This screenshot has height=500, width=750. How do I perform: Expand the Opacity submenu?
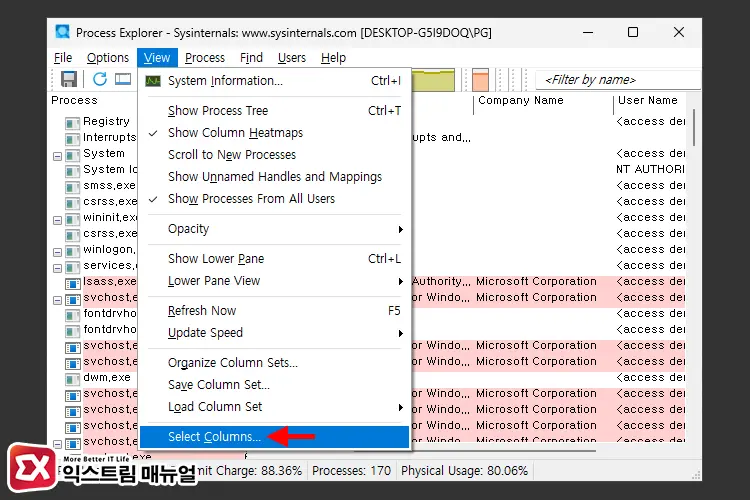point(275,229)
